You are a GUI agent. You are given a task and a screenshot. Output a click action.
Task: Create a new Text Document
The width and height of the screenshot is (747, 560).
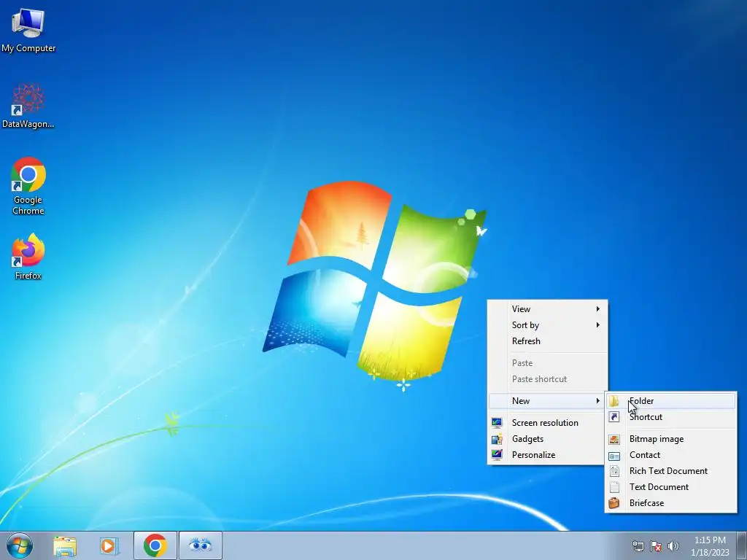click(671, 487)
